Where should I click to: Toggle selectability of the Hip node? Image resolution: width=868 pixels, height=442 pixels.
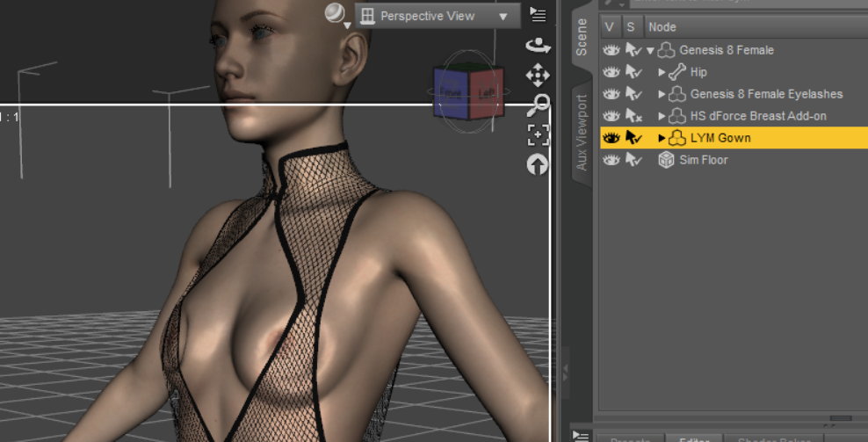coord(633,72)
